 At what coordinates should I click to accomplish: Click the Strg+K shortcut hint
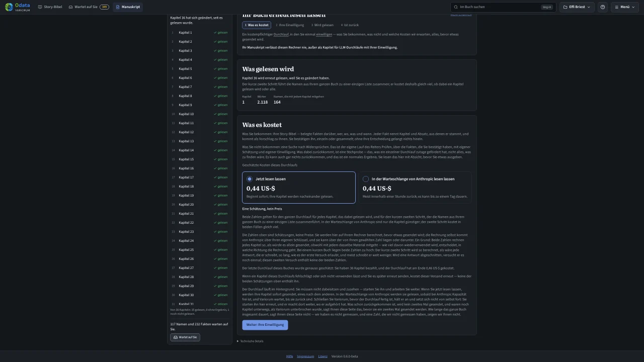(x=547, y=7)
